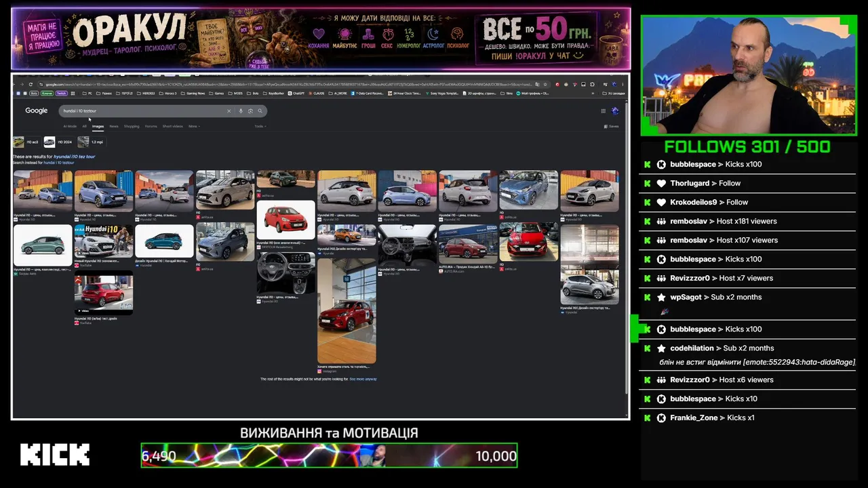Screen dimensions: 868x488
Task: Open the red car test drive video thumbnail
Action: click(104, 293)
